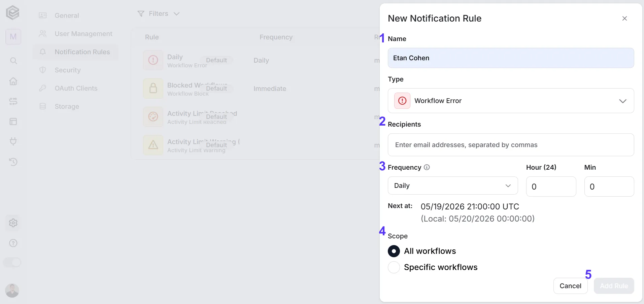Click the Frequency column header
The width and height of the screenshot is (644, 304).
tap(276, 37)
